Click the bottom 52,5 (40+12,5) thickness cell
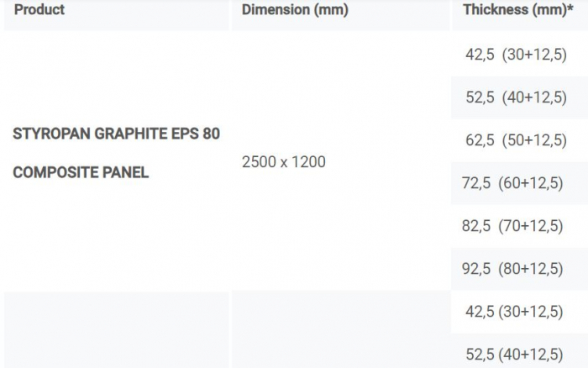This screenshot has height=368, width=588. click(x=513, y=355)
